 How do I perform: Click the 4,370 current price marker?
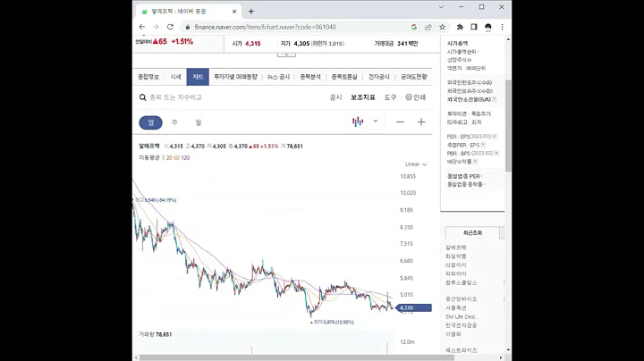pyautogui.click(x=414, y=307)
